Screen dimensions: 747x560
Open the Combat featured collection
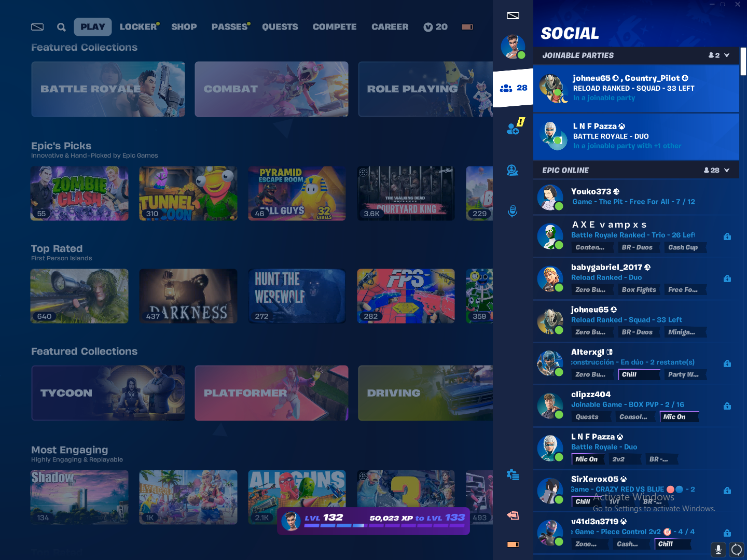tap(271, 89)
